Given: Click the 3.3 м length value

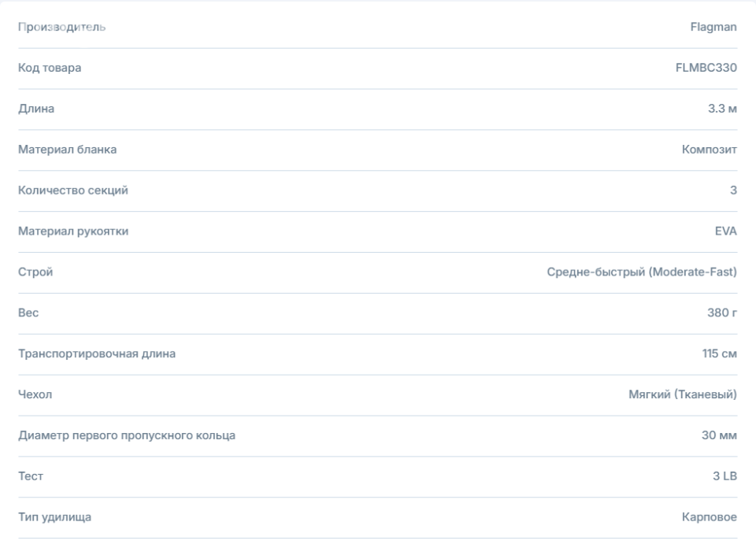Looking at the screenshot, I should pyautogui.click(x=722, y=109).
